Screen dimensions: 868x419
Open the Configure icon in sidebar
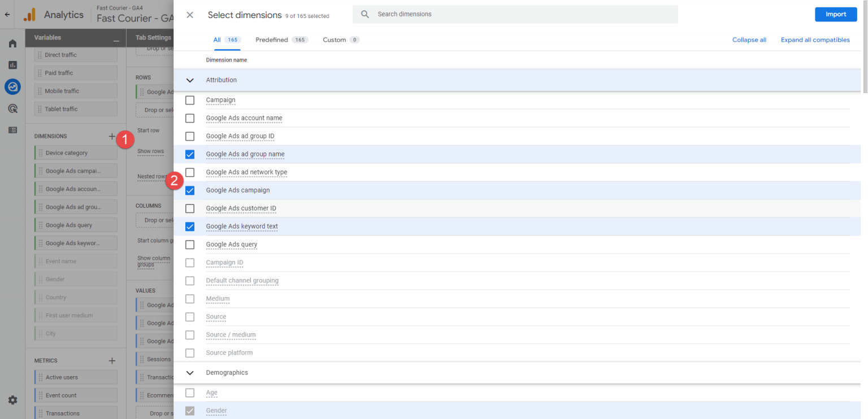coord(12,130)
